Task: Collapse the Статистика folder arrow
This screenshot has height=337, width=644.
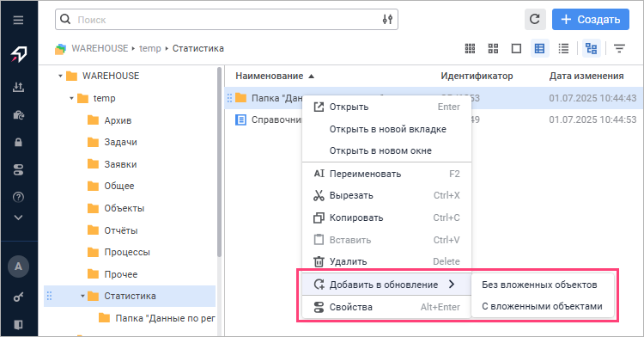Action: pyautogui.click(x=82, y=296)
